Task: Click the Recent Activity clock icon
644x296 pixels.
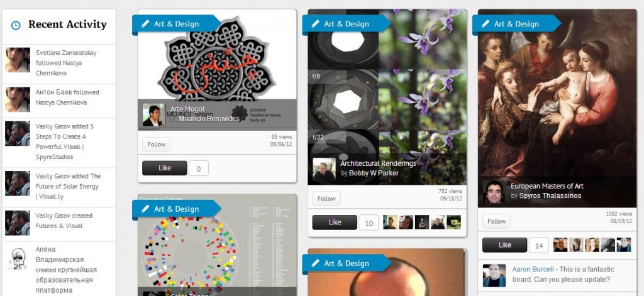Action: click(x=16, y=26)
